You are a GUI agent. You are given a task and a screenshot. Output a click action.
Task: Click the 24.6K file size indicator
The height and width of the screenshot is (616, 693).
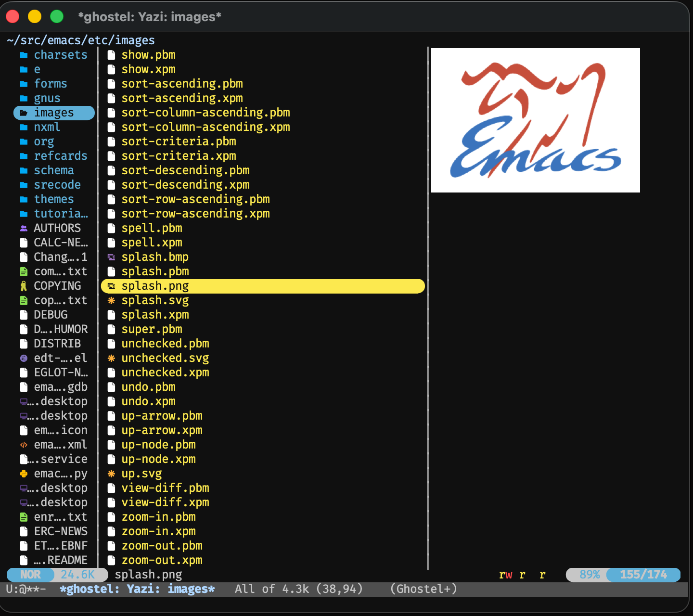tap(77, 575)
